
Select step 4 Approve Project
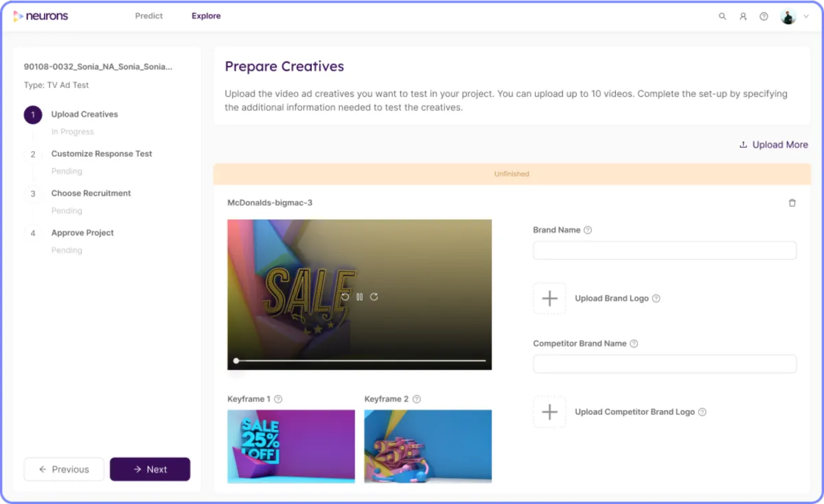[x=82, y=233]
